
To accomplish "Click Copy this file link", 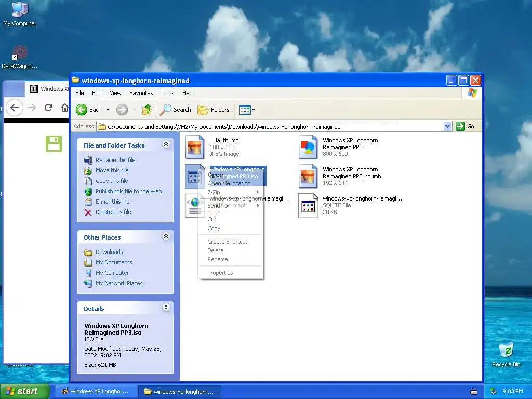I will [x=112, y=181].
